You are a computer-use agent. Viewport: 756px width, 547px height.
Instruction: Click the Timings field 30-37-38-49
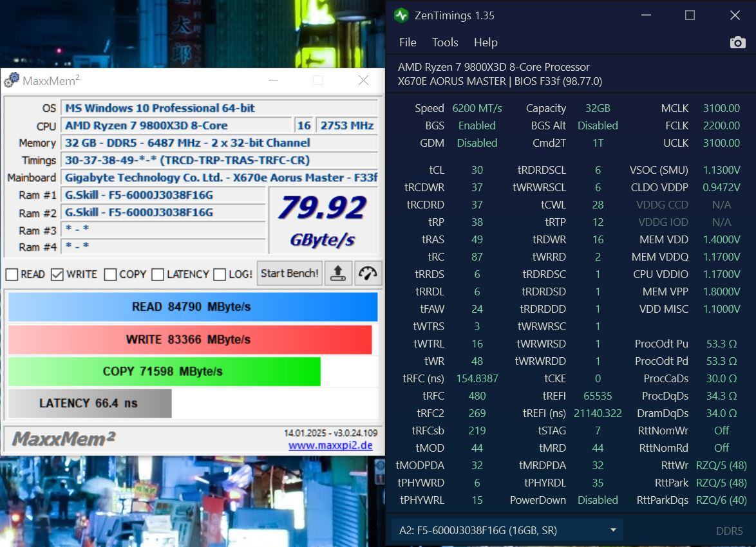(x=220, y=160)
